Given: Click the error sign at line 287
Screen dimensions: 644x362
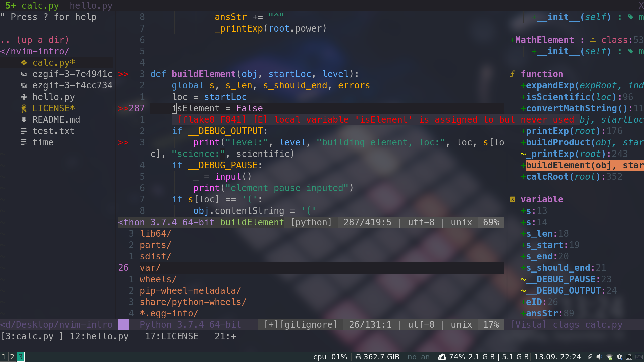Looking at the screenshot, I should tap(123, 108).
